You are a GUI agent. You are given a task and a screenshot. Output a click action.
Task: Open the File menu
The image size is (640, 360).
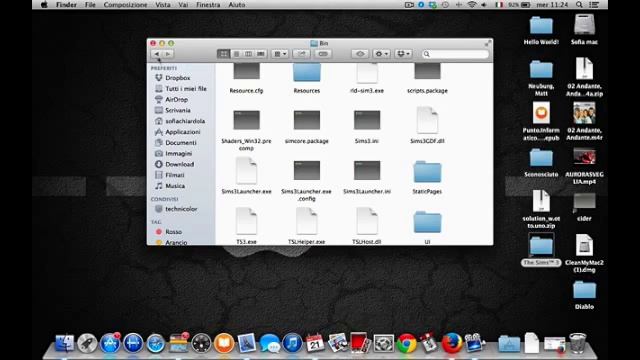(x=90, y=5)
